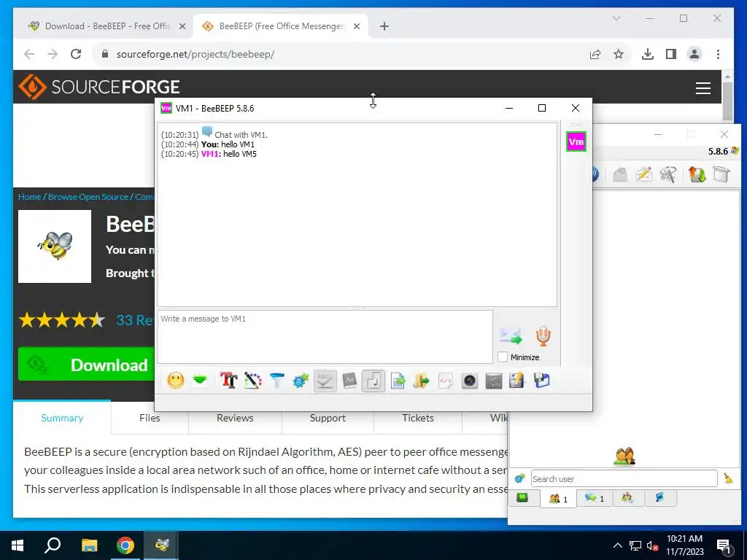Select the Files tab on SourceForge
The image size is (747, 560).
tap(150, 418)
